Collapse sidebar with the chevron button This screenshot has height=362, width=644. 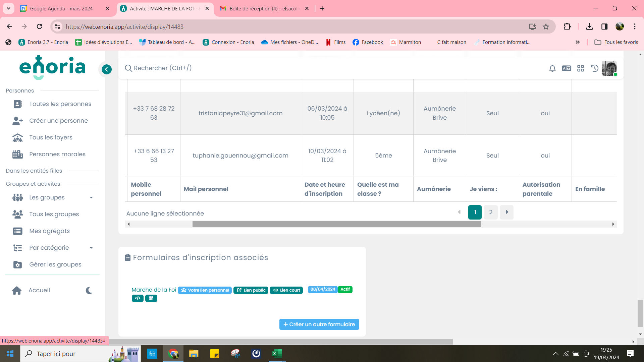(x=107, y=69)
